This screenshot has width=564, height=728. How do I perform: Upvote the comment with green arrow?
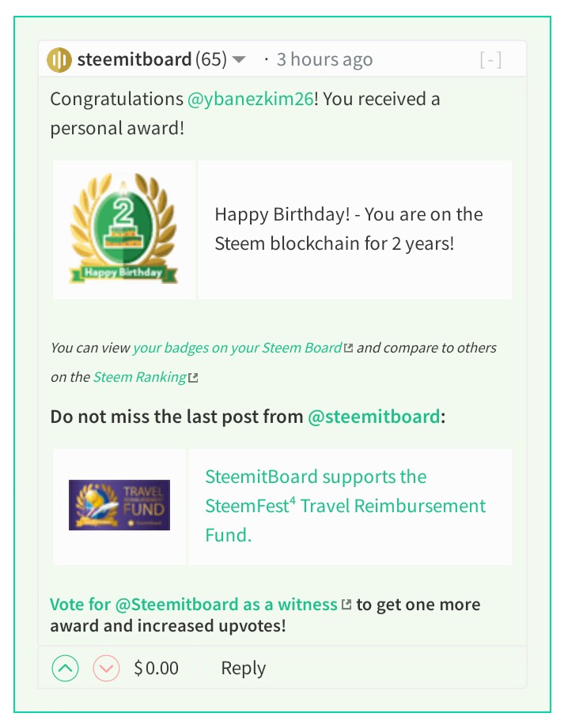tap(65, 668)
